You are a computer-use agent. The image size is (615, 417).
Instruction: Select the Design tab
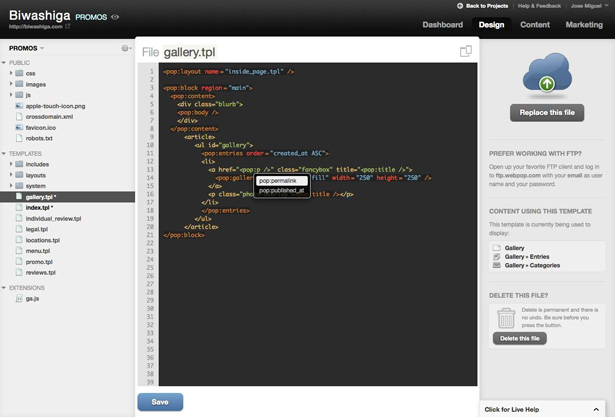click(491, 25)
